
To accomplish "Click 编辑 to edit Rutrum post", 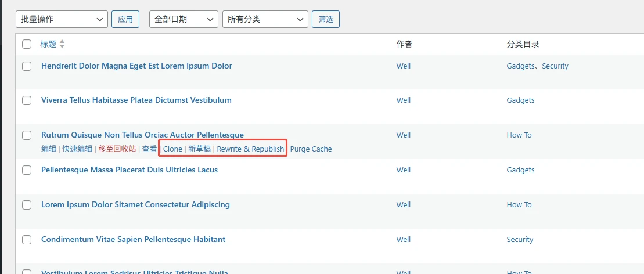I will pyautogui.click(x=49, y=149).
